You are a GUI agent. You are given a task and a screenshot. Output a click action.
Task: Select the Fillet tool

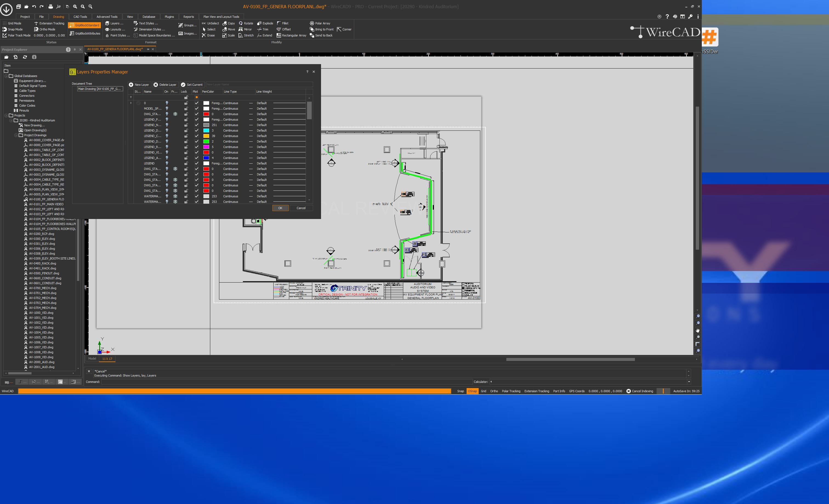pos(282,23)
